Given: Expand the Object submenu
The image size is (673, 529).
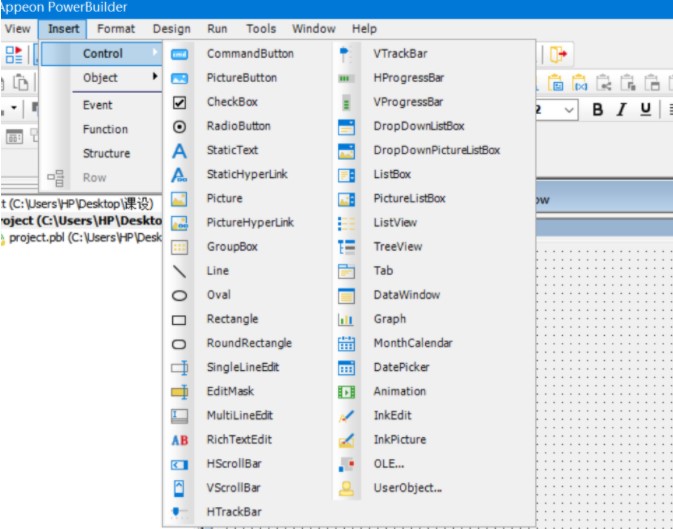Looking at the screenshot, I should (101, 78).
